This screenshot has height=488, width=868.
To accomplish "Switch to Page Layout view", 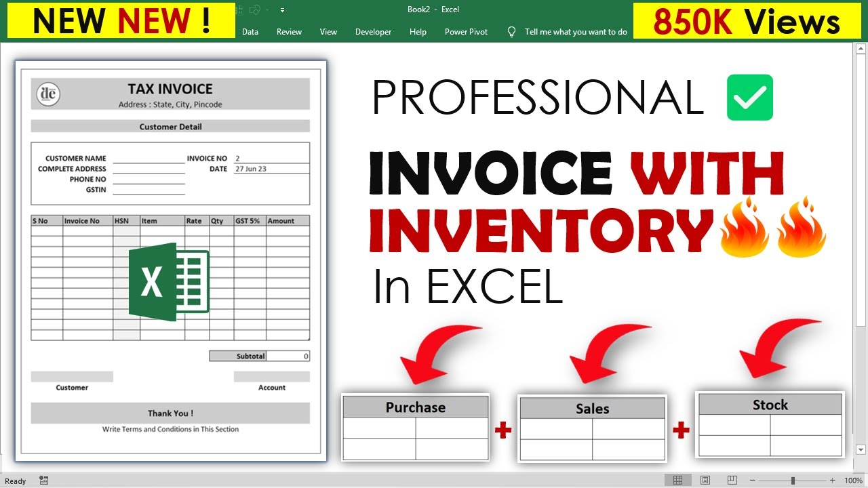I will point(705,481).
